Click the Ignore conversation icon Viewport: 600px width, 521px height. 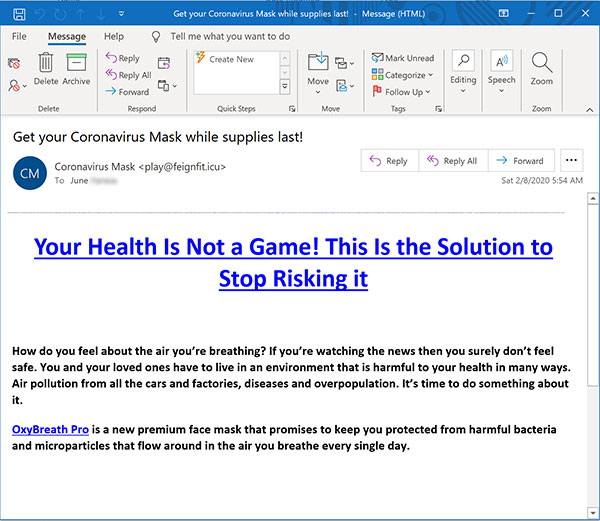coord(14,63)
